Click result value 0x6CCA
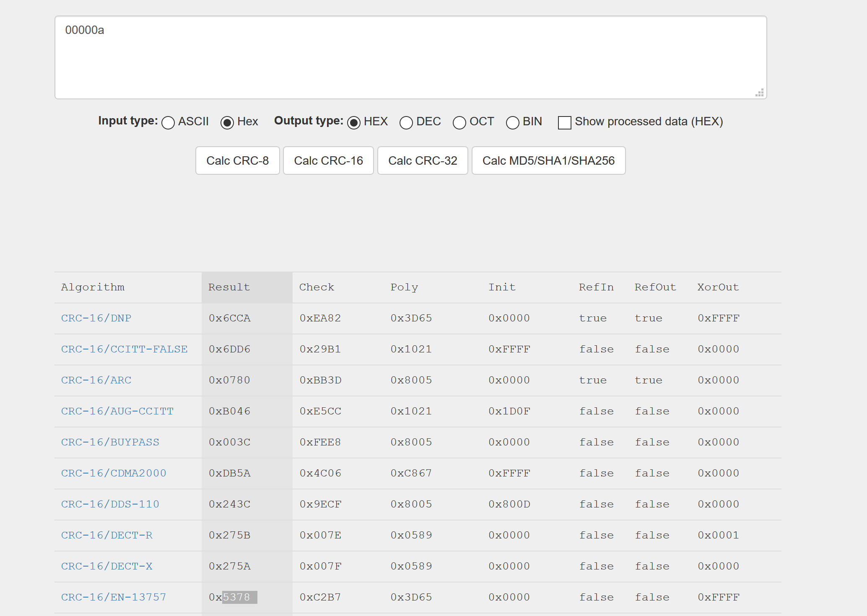Viewport: 867px width, 616px height. (x=229, y=318)
